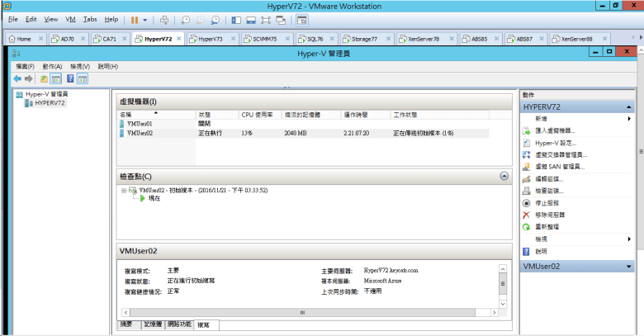The width and height of the screenshot is (644, 336).
Task: Open the VM menu in VMware
Action: tap(69, 19)
